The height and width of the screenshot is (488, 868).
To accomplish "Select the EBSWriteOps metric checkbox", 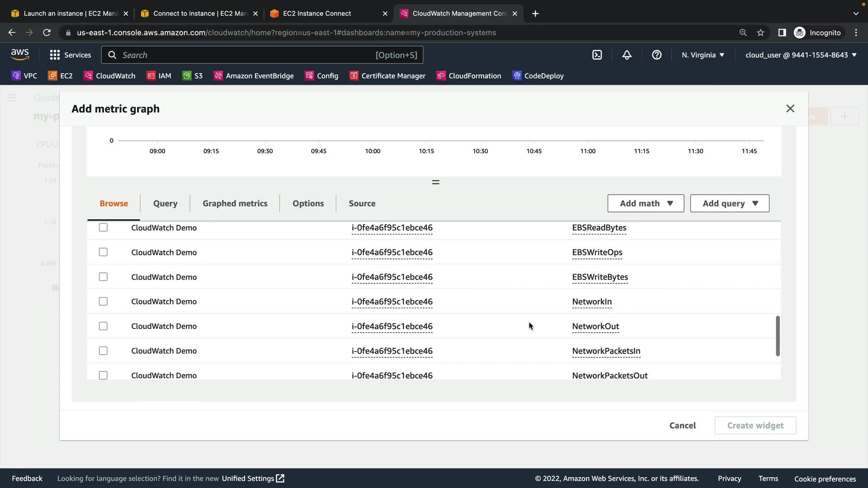I will [x=103, y=252].
